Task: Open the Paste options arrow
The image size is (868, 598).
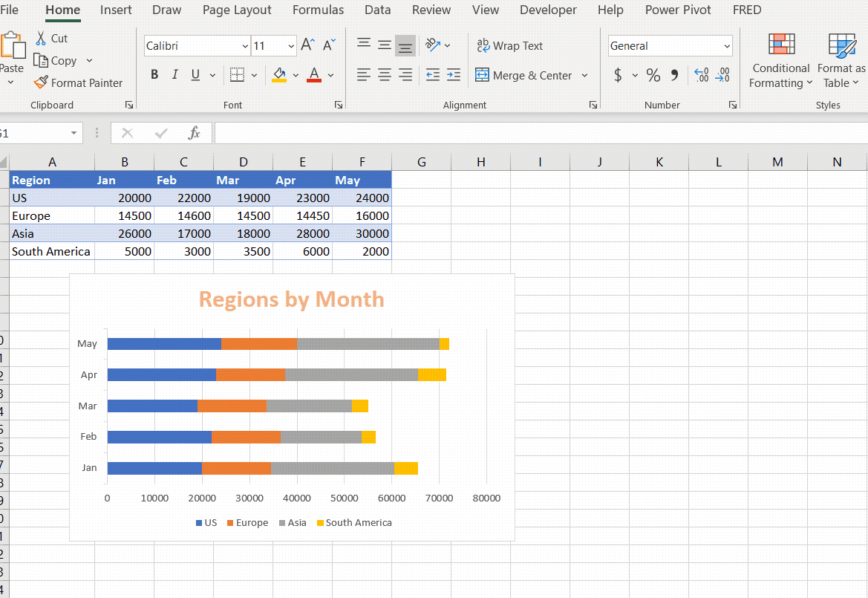Action: point(10,82)
